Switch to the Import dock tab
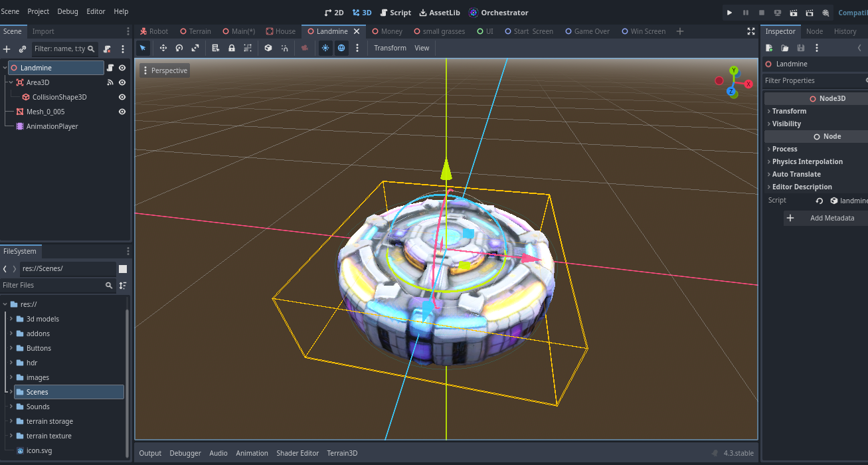Image resolution: width=868 pixels, height=465 pixels. tap(43, 31)
